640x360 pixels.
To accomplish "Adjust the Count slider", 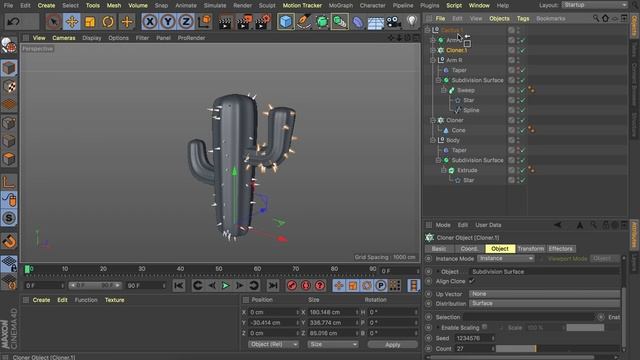I will tap(557, 349).
